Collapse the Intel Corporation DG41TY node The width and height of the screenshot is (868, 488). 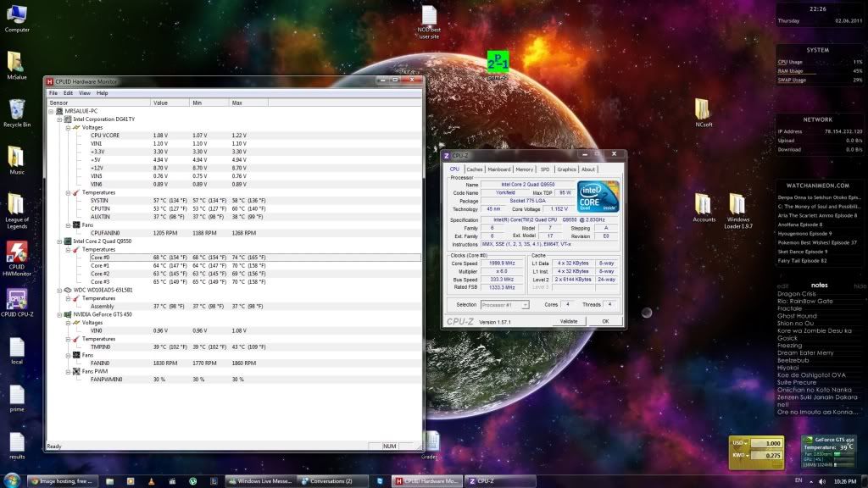59,119
